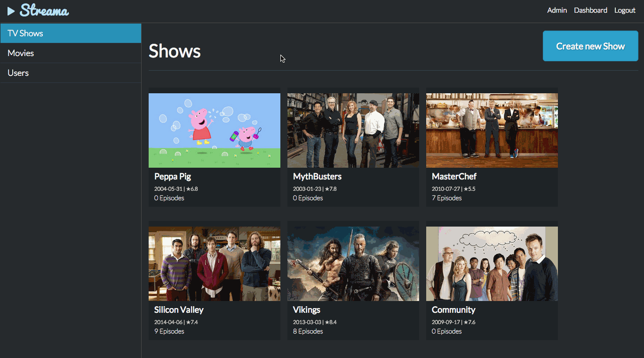
Task: Click the Streama play triangle logo icon
Action: click(11, 10)
